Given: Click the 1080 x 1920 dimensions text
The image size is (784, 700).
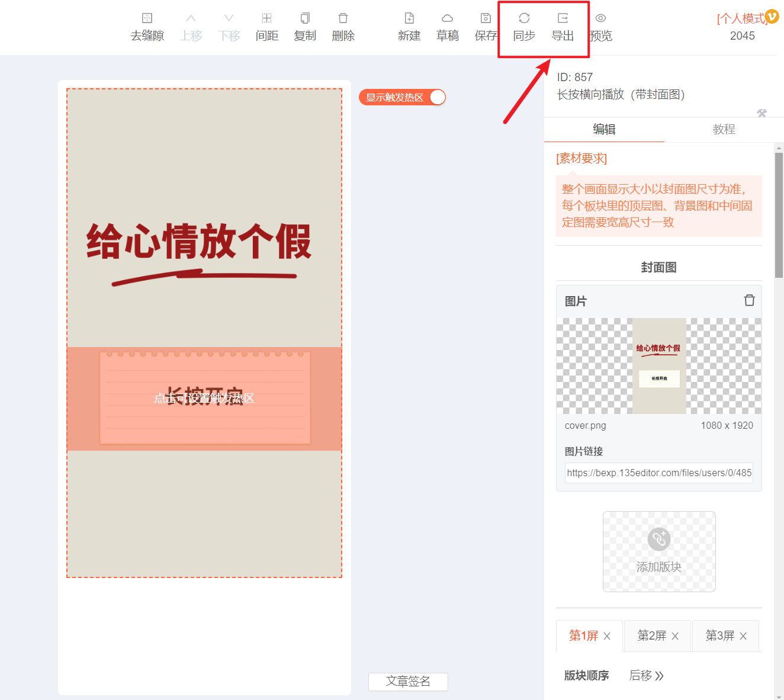Looking at the screenshot, I should pos(727,425).
